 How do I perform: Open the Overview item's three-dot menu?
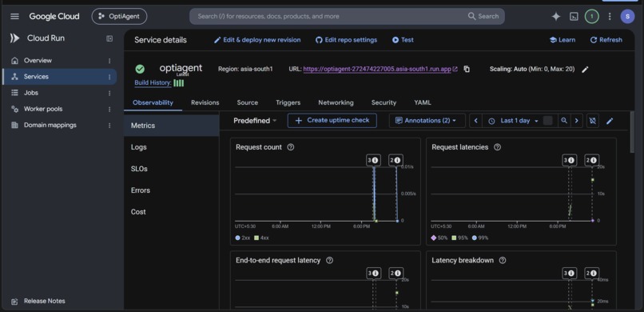[109, 61]
